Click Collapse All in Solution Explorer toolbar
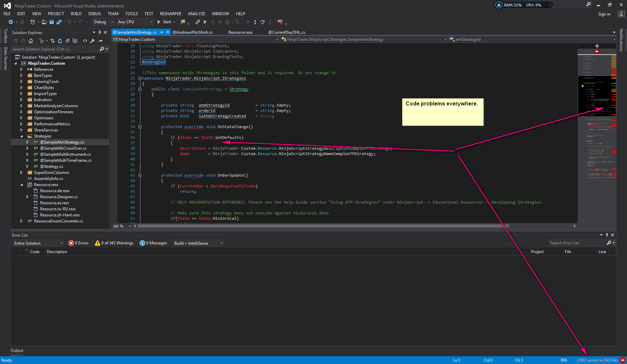Image resolution: width=627 pixels, height=364 pixels. (x=67, y=41)
